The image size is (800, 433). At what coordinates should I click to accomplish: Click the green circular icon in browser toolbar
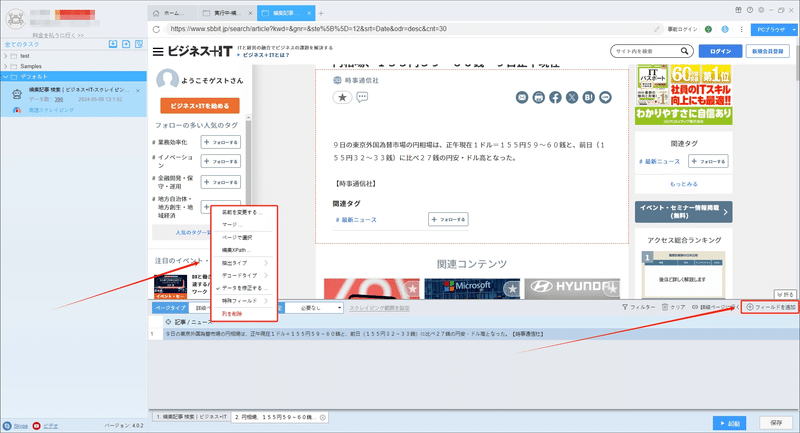708,29
